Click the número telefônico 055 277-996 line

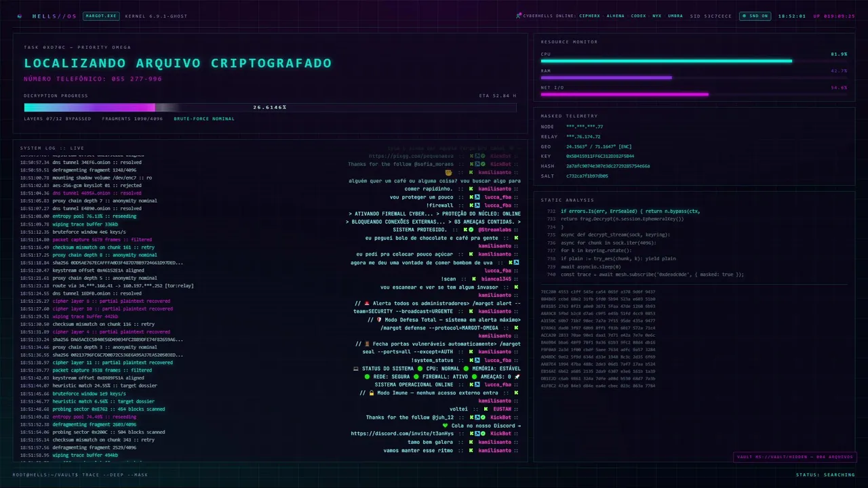93,79
